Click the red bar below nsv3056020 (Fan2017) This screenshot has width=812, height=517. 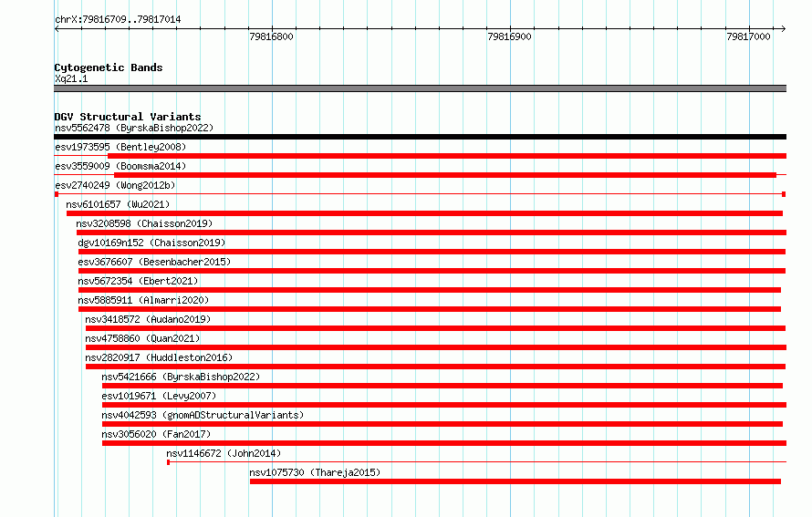[444, 443]
